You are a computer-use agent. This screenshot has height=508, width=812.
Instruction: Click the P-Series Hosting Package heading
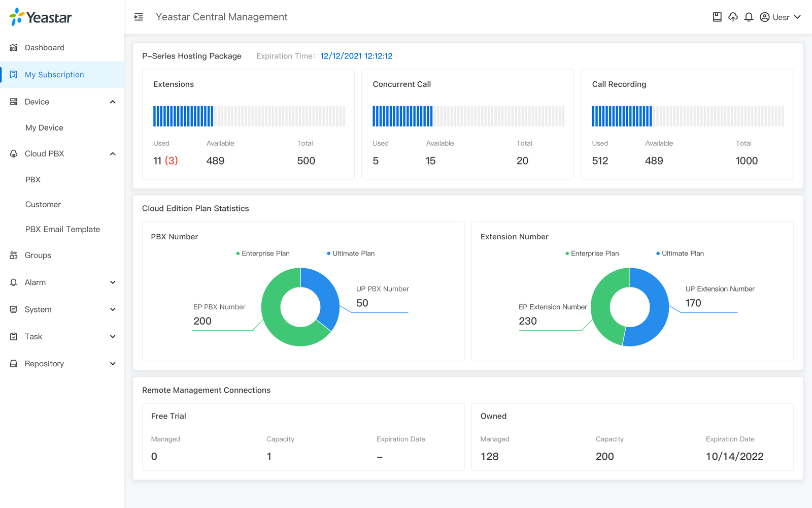click(x=192, y=56)
